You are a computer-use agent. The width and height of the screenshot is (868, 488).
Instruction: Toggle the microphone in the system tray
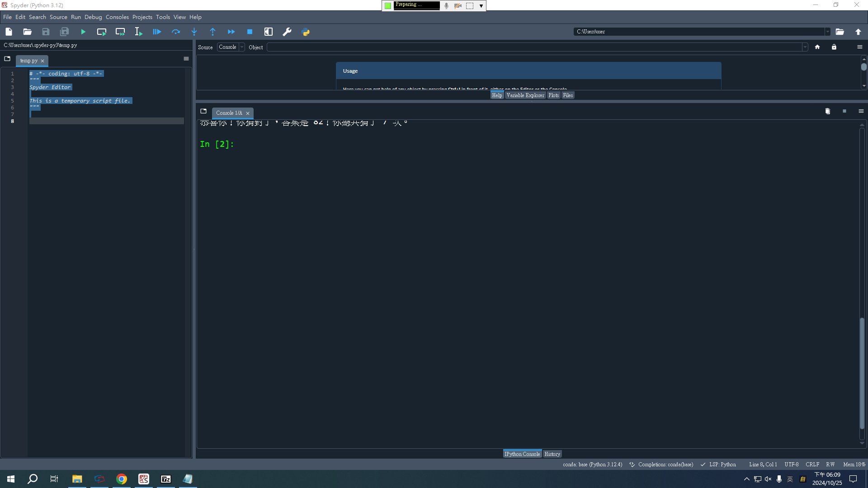[779, 479]
